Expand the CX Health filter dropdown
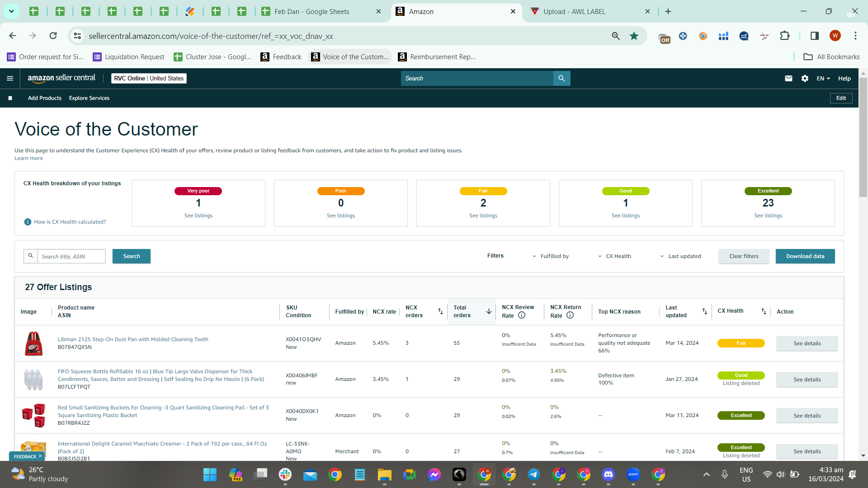This screenshot has height=488, width=868. pyautogui.click(x=614, y=256)
